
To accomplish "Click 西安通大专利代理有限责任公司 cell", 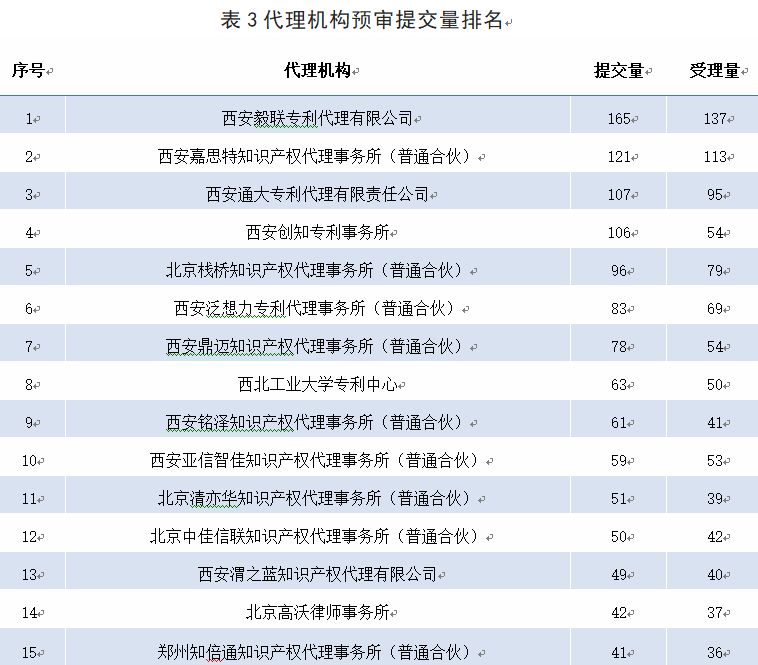I will point(317,194).
